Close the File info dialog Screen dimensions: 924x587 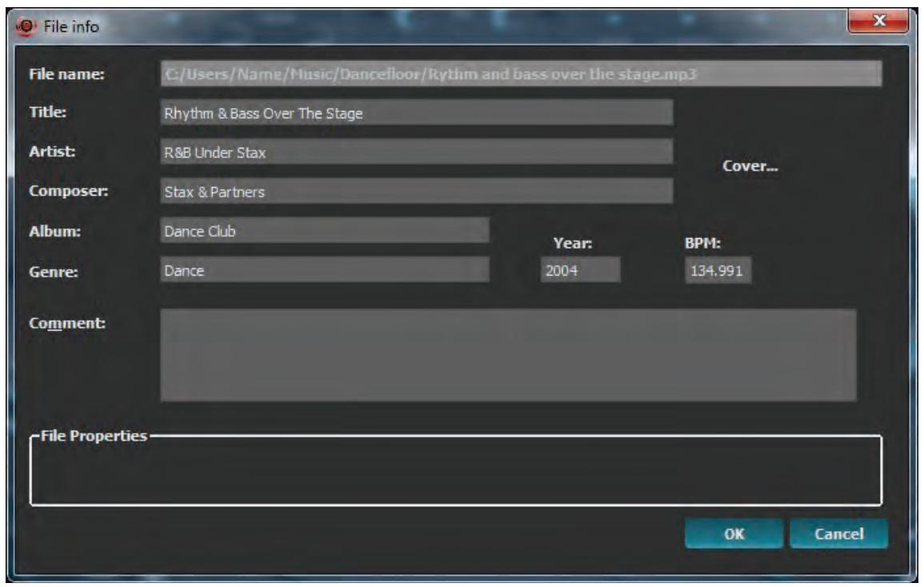click(878, 21)
